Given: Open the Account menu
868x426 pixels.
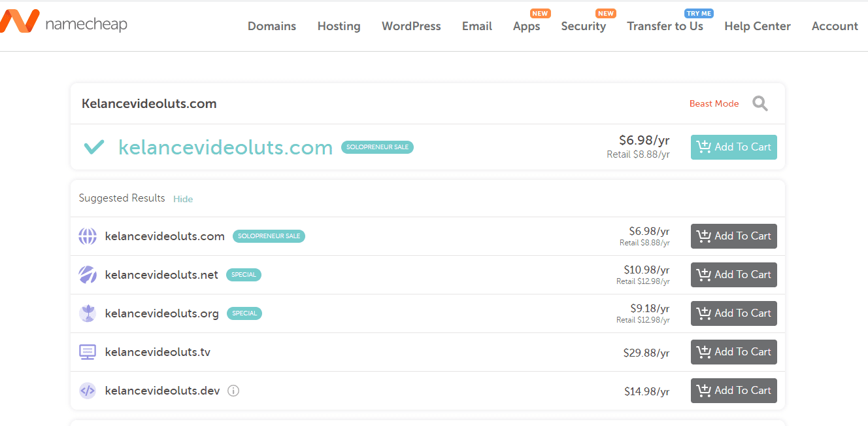Looking at the screenshot, I should (x=835, y=26).
